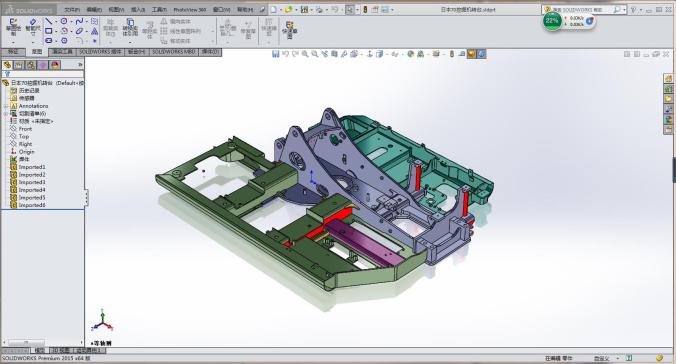Open the PhotoView 360 menu

point(189,9)
